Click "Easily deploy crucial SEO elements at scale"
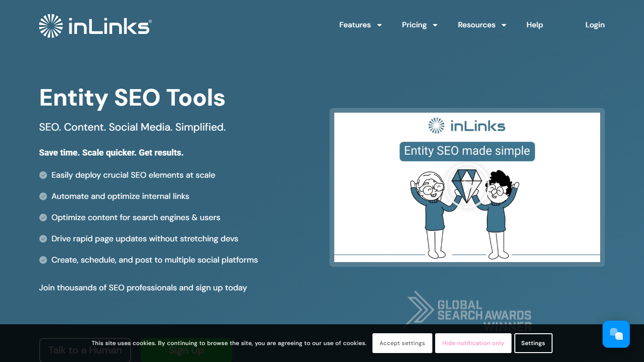Viewport: 644px width, 362px height. point(133,175)
